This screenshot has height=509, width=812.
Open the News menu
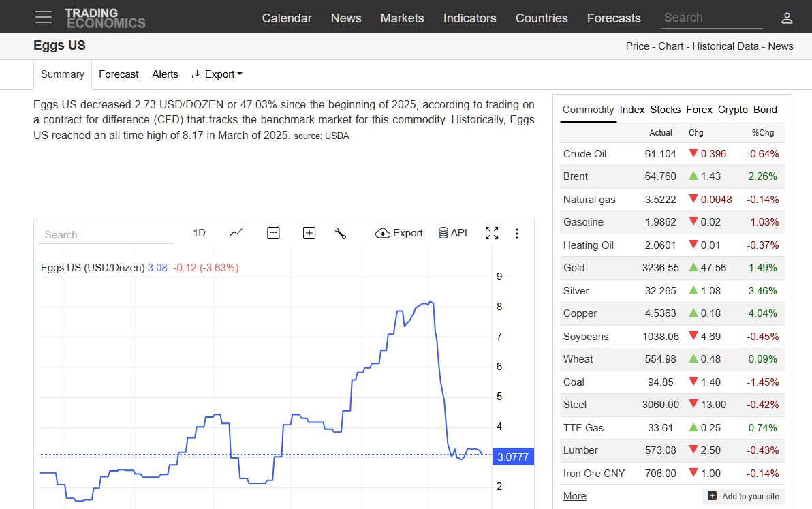[x=346, y=18]
